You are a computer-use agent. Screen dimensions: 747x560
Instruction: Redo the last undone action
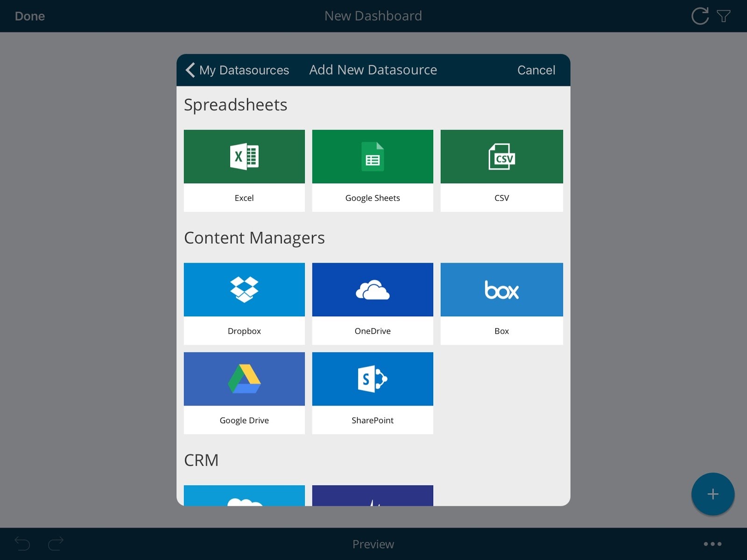56,544
